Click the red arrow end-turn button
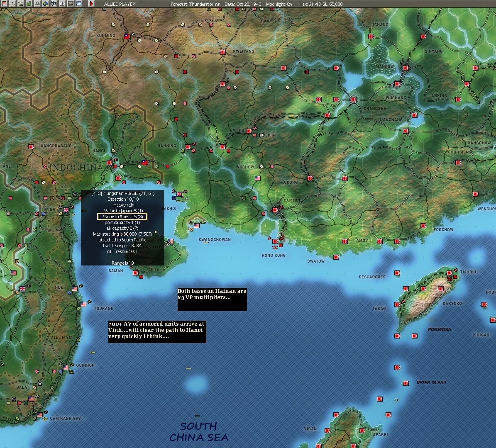The image size is (496, 448). 91,4
